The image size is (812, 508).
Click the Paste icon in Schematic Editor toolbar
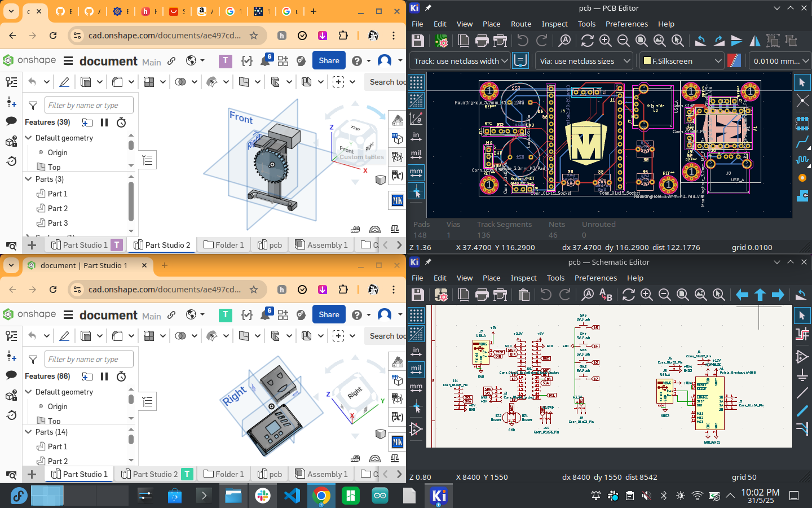[524, 295]
